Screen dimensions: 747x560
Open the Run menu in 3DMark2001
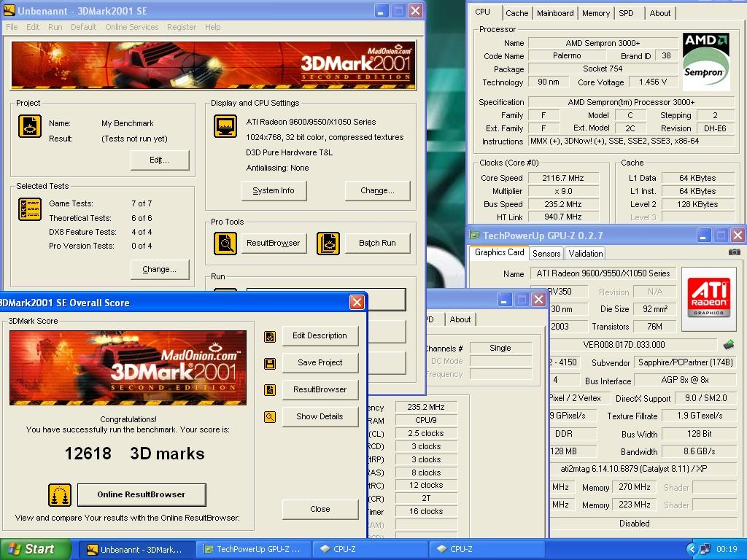point(55,27)
